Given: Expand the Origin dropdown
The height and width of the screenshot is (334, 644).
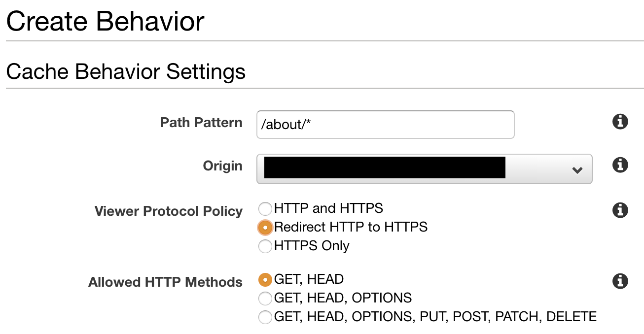Looking at the screenshot, I should click(x=424, y=169).
